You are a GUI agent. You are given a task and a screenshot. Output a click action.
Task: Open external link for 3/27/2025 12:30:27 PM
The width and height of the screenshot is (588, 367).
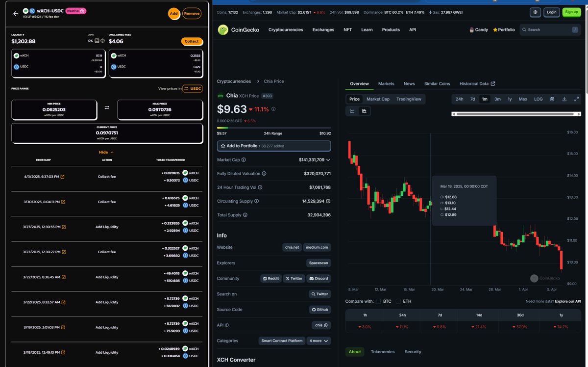click(63, 252)
